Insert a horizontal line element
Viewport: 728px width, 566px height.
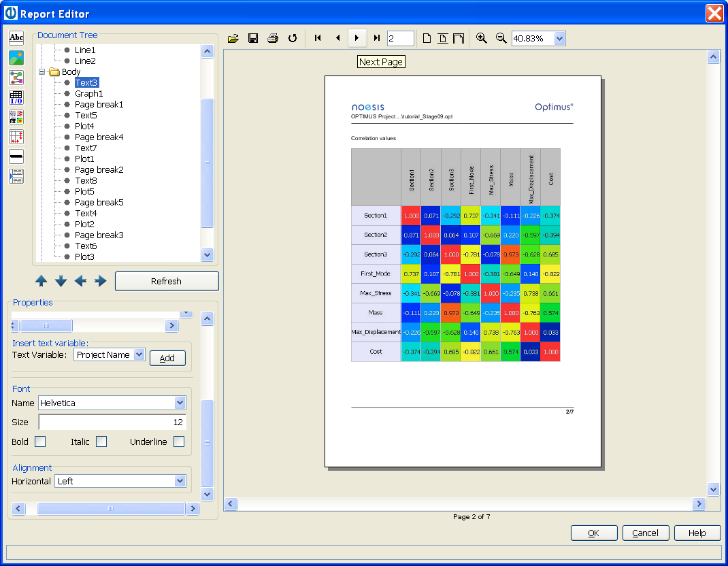(16, 156)
